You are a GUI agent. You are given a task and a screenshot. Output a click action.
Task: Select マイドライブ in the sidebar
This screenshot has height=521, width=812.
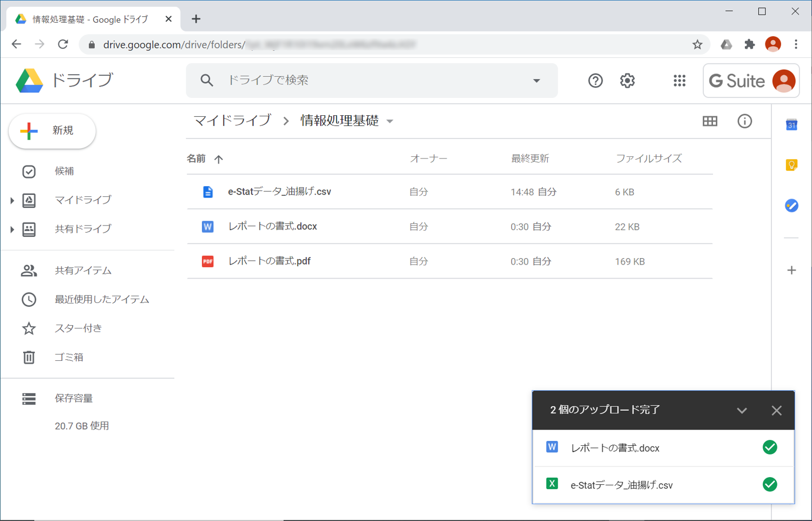(x=83, y=200)
